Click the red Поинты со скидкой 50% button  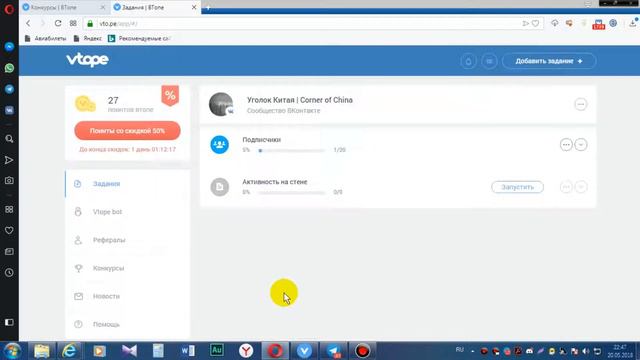coord(127,131)
